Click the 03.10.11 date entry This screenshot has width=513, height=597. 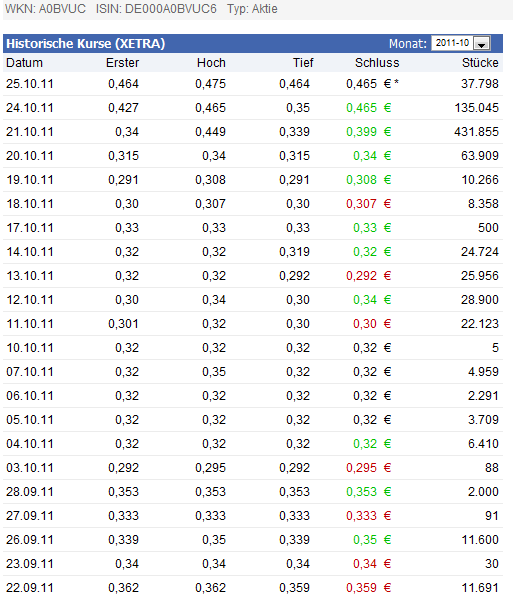click(x=30, y=468)
